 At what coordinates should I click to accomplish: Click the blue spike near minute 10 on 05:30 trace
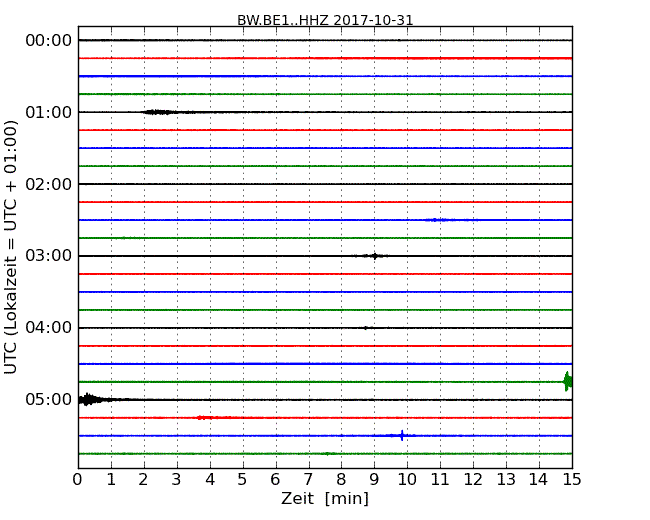coord(402,435)
